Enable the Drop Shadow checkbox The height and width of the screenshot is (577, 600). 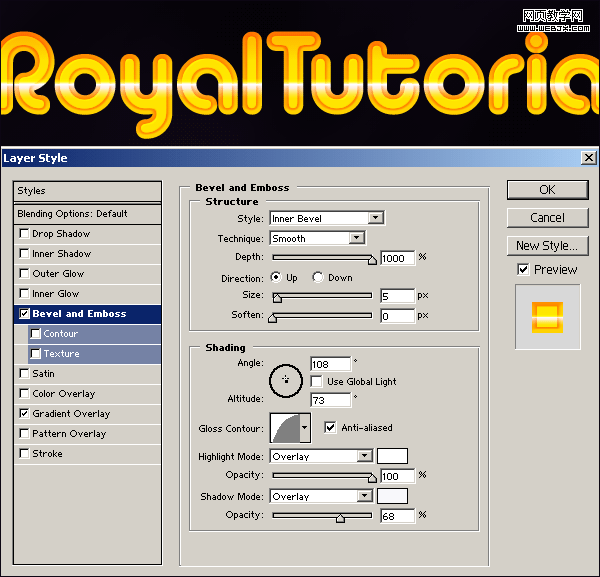tap(24, 233)
